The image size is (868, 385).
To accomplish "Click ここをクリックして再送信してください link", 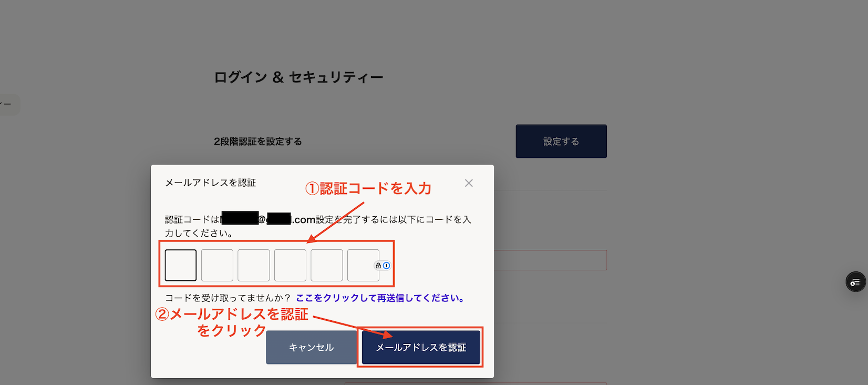I will point(380,298).
